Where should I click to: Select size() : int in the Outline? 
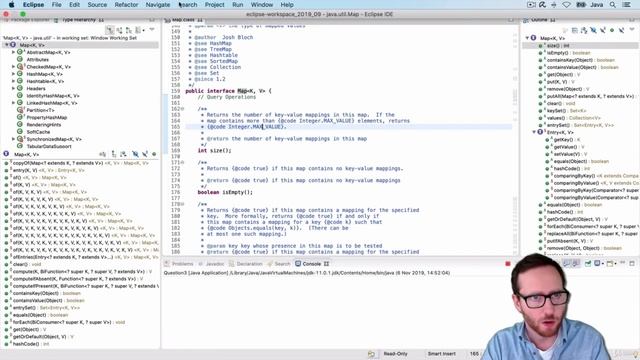tap(558, 45)
